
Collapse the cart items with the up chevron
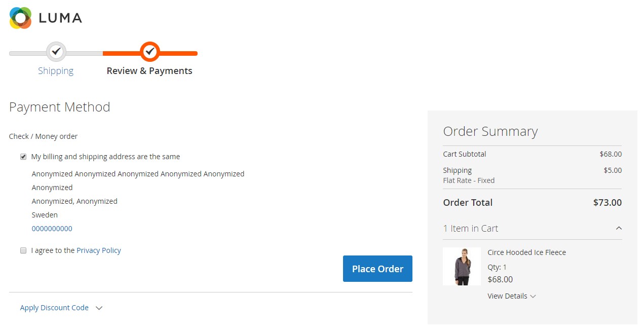(619, 229)
